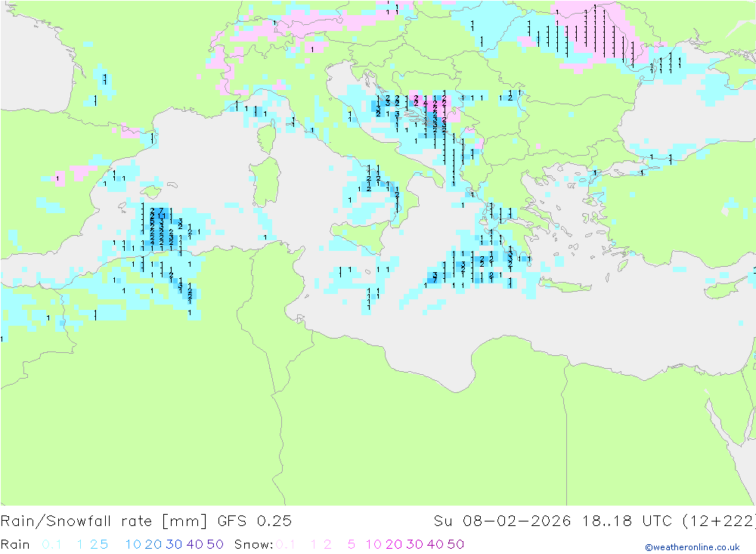This screenshot has height=554, width=756.
Task: Click the Snow legend value 10
Action: [x=373, y=544]
